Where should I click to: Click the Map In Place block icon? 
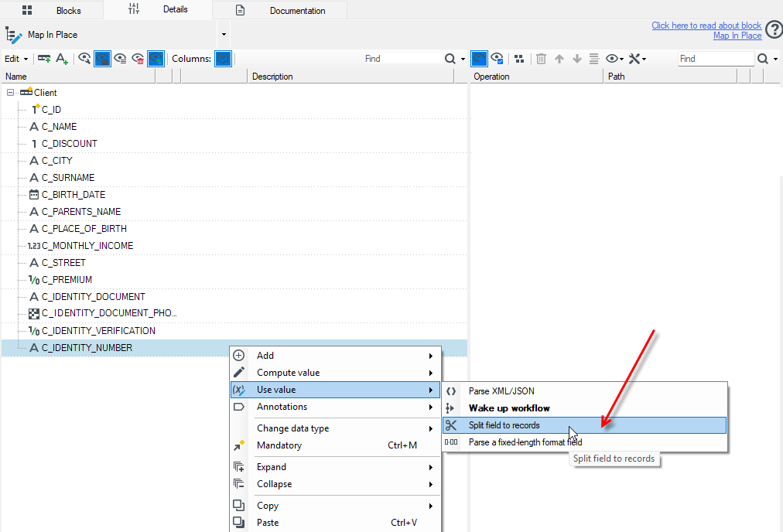(13, 35)
